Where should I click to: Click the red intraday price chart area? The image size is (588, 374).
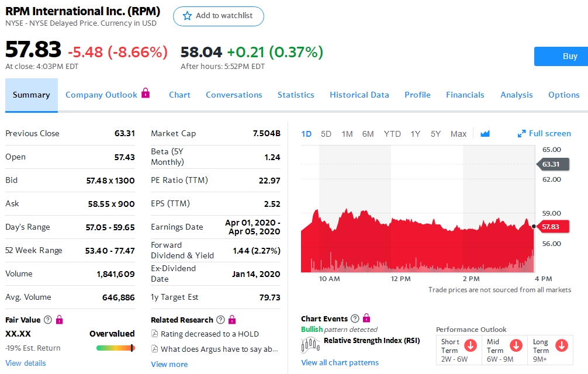[417, 240]
